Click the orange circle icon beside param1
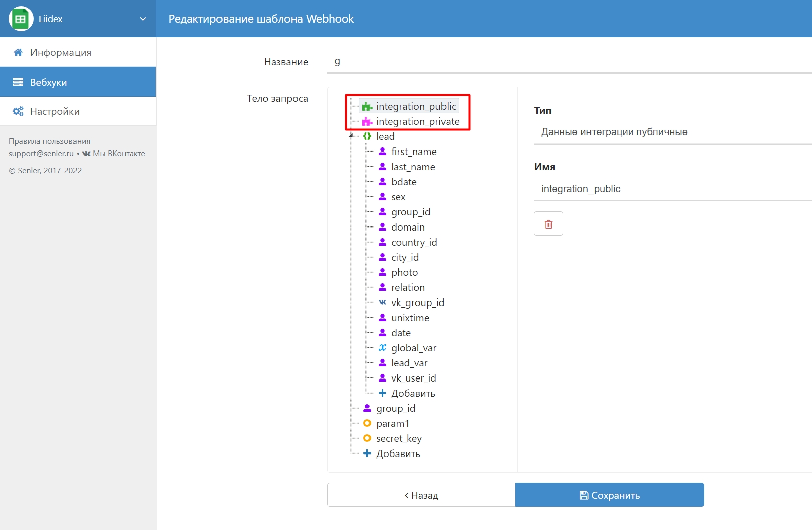This screenshot has height=530, width=812. (x=367, y=423)
